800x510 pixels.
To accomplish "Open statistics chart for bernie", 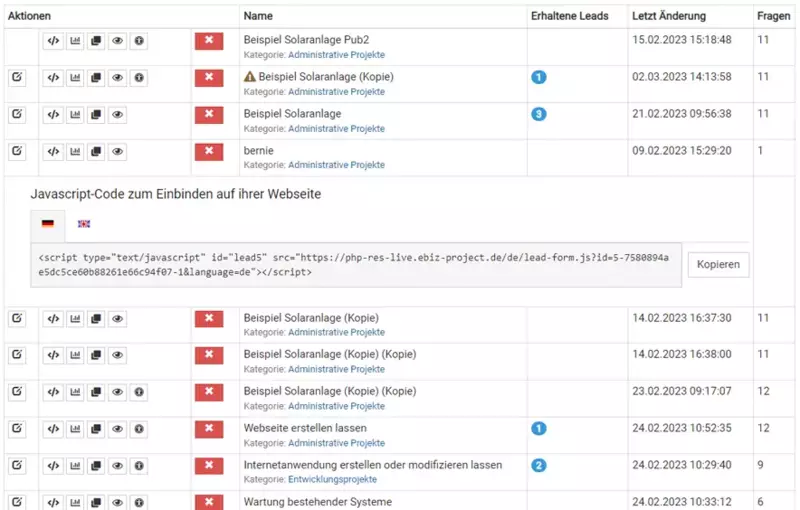I will tap(75, 151).
